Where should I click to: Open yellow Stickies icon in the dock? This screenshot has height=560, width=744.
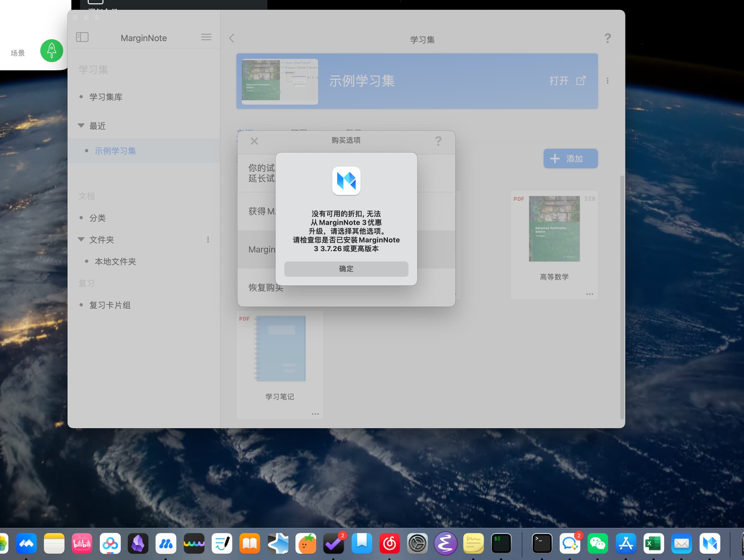pyautogui.click(x=473, y=543)
